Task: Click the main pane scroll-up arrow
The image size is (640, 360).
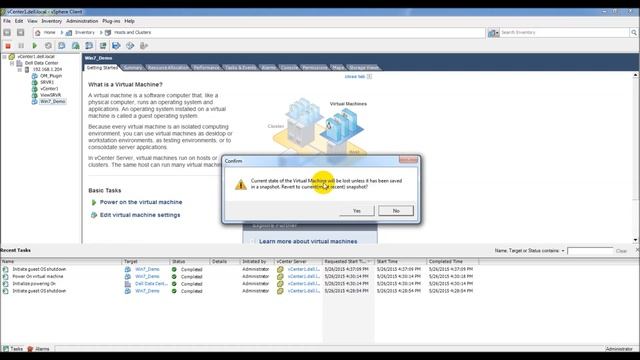Action: tap(636, 76)
